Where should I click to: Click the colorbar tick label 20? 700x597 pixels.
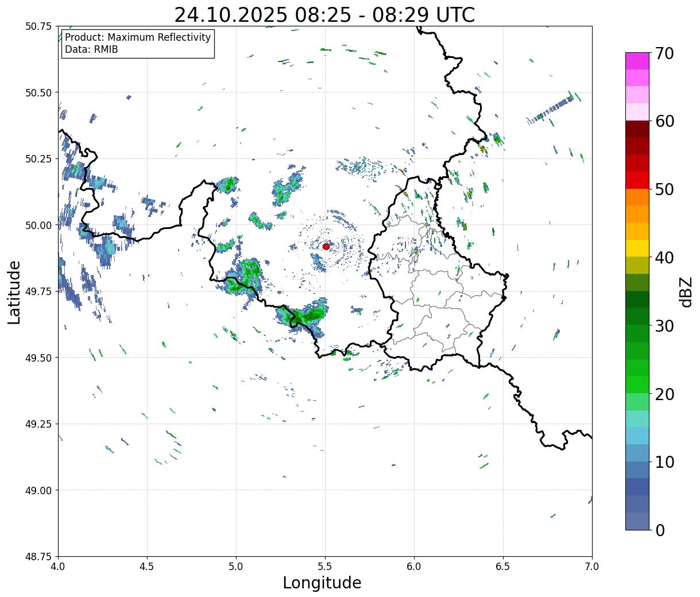(x=664, y=394)
